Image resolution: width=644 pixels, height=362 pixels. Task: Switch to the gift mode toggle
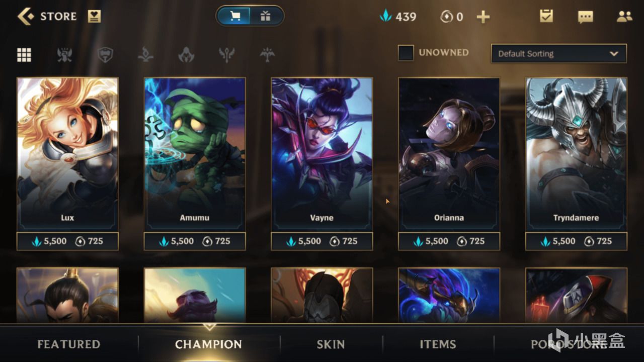point(266,16)
